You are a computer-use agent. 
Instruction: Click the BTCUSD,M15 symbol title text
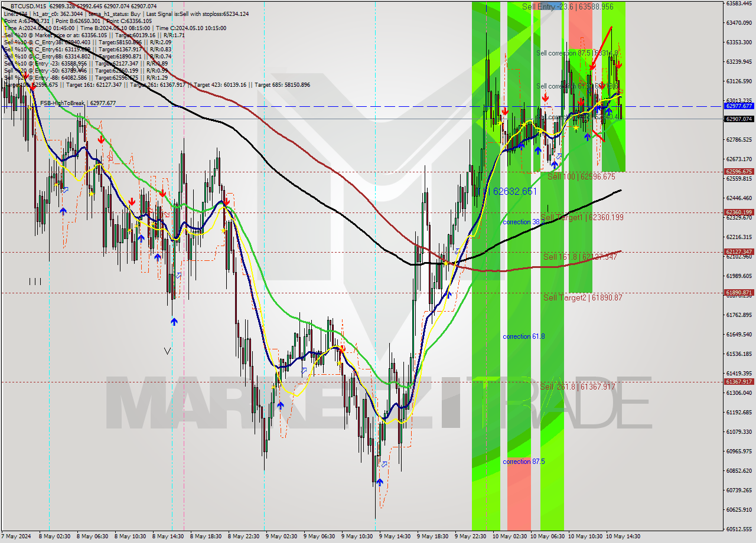click(30, 6)
